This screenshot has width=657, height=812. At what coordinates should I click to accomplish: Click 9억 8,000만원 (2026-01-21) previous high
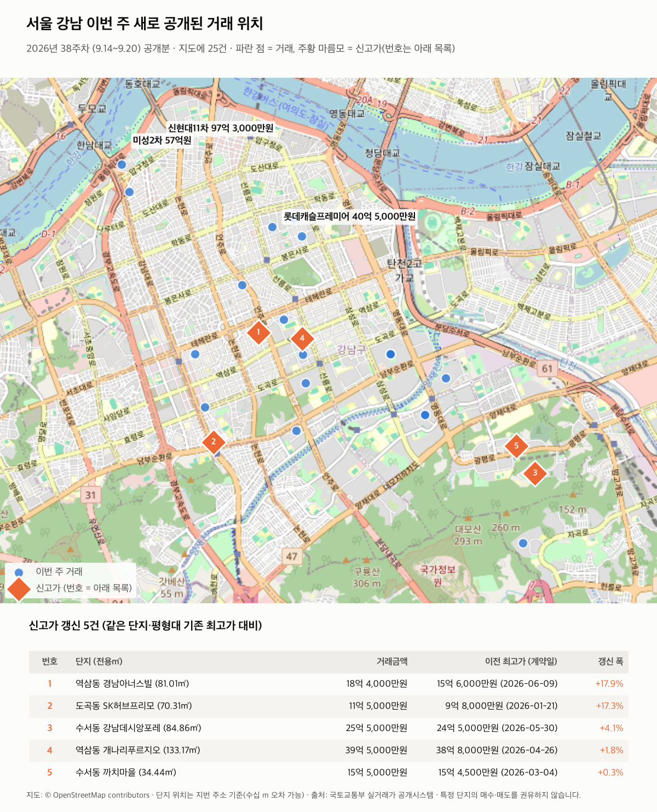tap(502, 706)
